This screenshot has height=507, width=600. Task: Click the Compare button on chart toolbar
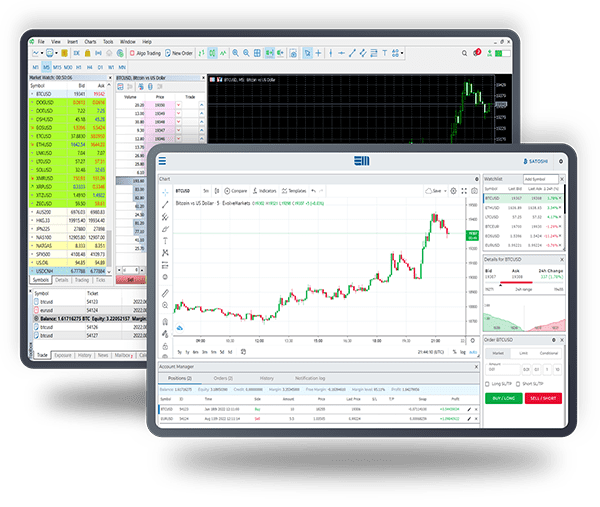click(x=237, y=190)
